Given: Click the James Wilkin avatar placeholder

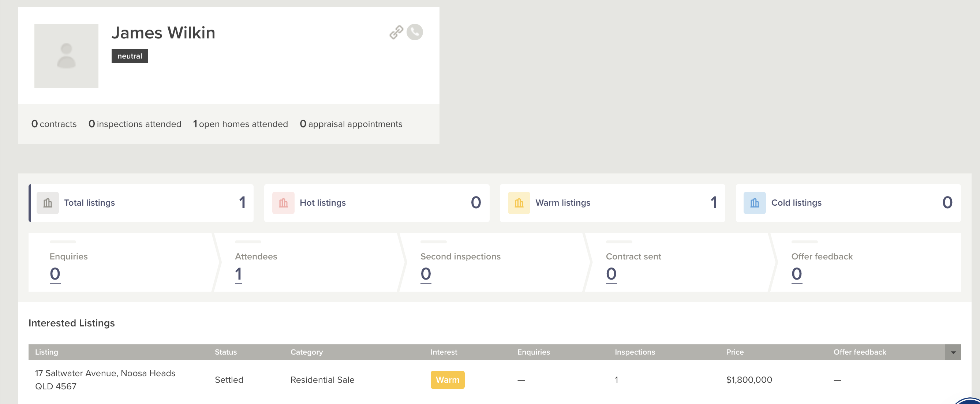Looking at the screenshot, I should [x=66, y=56].
